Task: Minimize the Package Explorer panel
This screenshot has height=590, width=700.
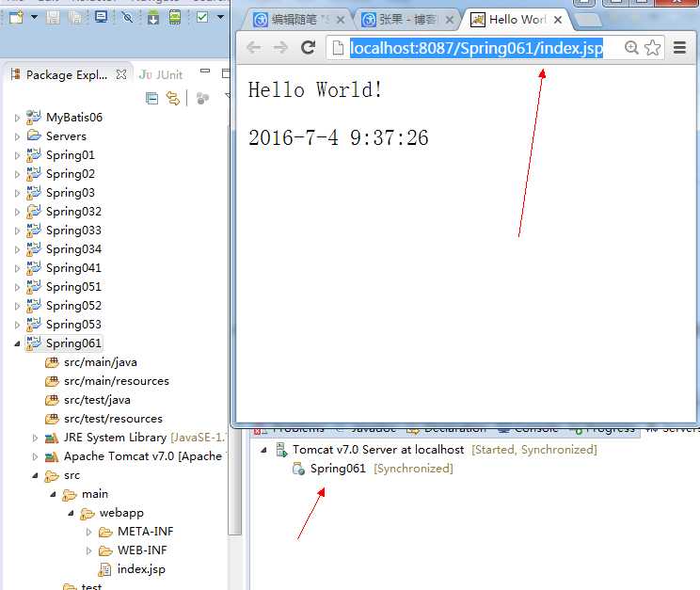Action: (x=205, y=71)
